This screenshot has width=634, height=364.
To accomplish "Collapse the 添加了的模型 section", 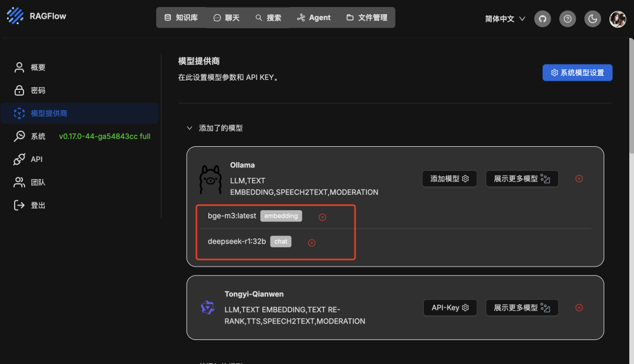I will click(x=189, y=128).
